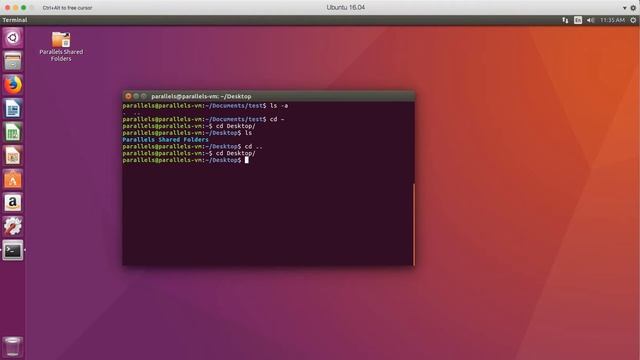Screen dimensions: 640x360
Task: Click the terminal scrollbar handle
Action: (414, 224)
